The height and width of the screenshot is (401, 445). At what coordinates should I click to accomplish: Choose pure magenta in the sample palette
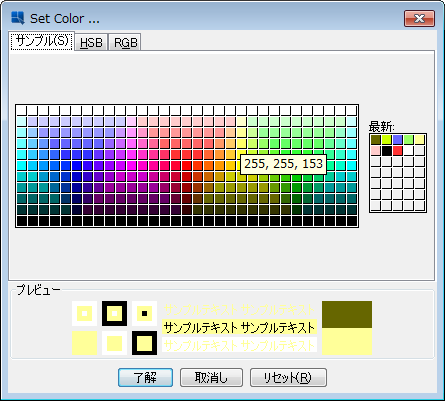(132, 165)
